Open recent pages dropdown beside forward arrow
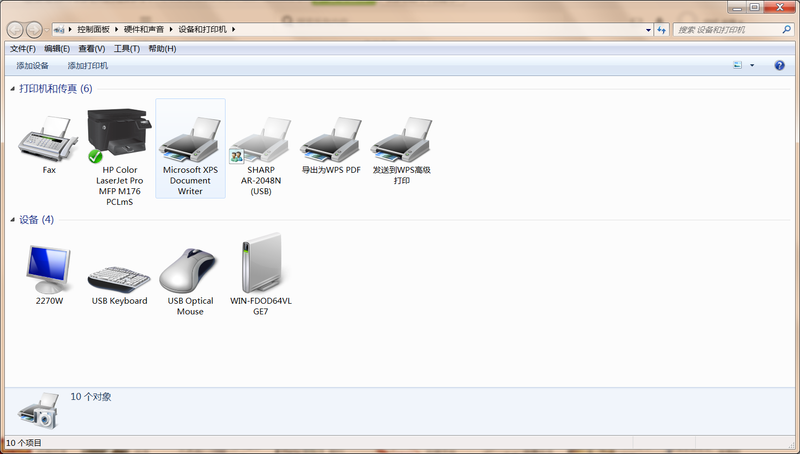800x454 pixels. (x=47, y=30)
